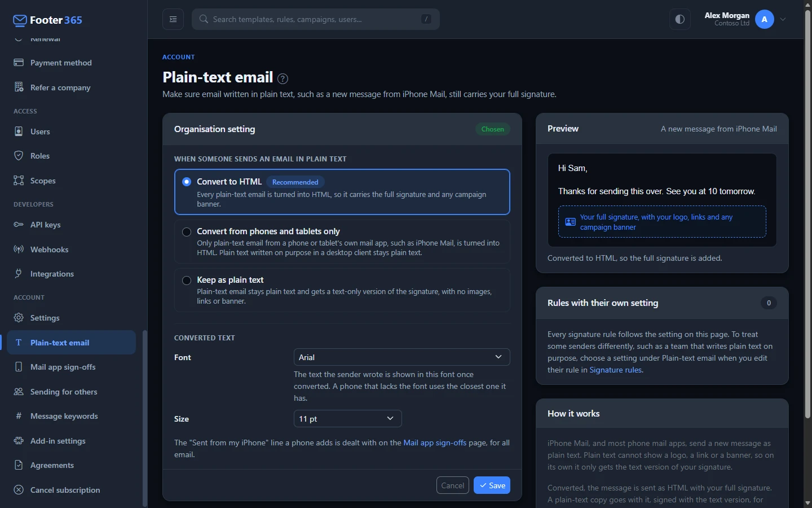Screen dimensions: 812x508
Task: Click the Integrations plug icon
Action: click(x=19, y=274)
